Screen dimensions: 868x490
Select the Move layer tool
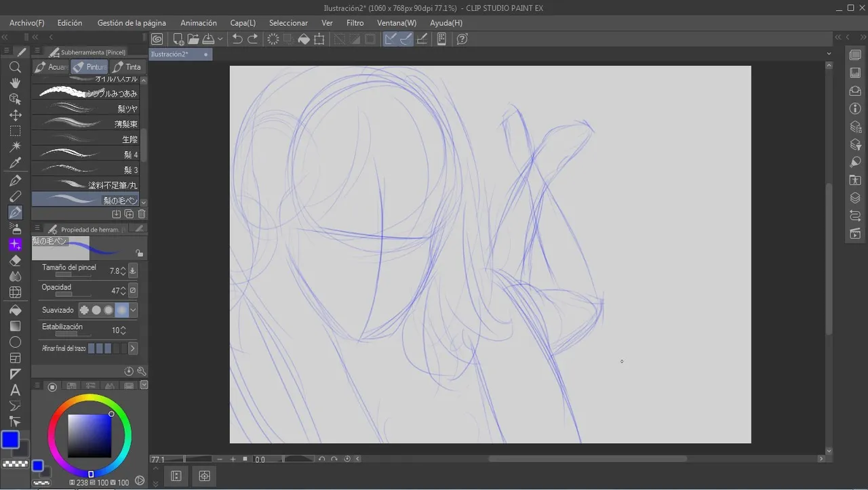pos(15,115)
